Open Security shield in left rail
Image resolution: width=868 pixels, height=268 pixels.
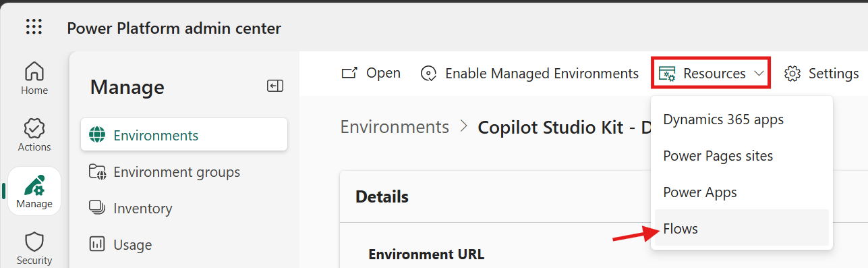tap(34, 242)
